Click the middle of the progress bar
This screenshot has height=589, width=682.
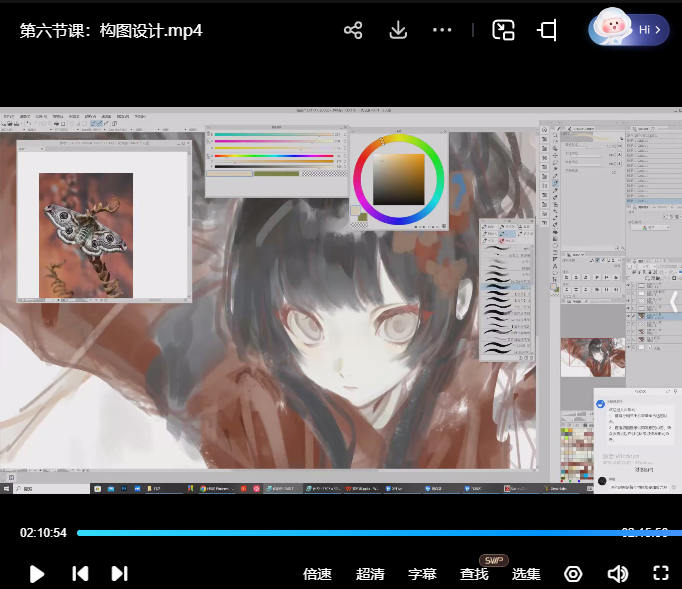372,533
